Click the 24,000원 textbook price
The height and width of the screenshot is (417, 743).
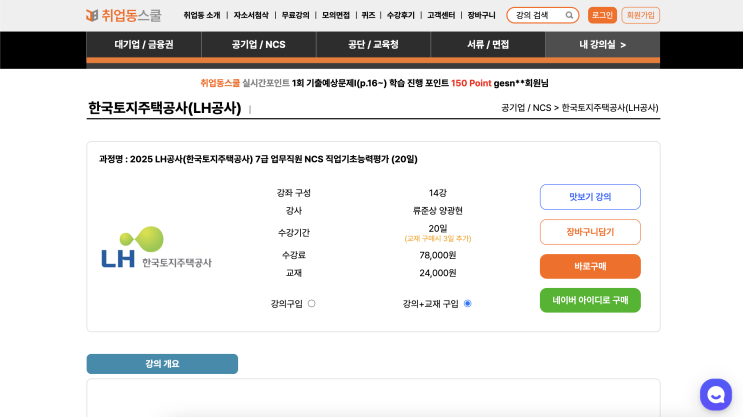437,273
